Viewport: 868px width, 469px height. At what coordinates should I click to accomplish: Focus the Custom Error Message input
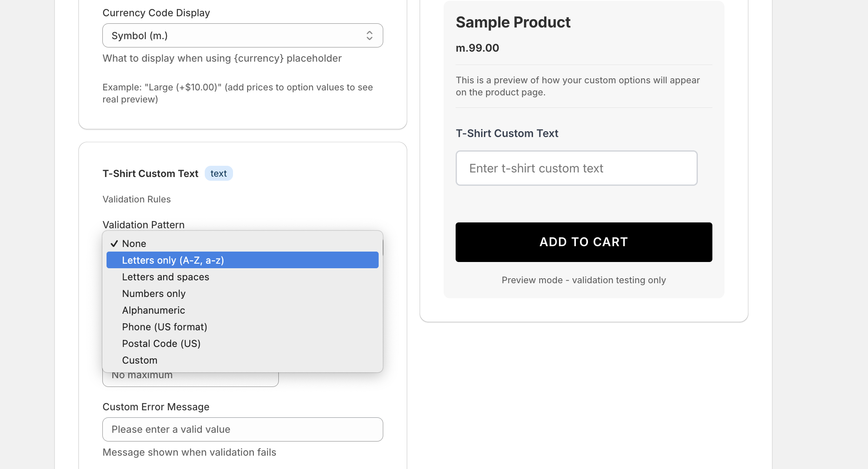[242, 429]
